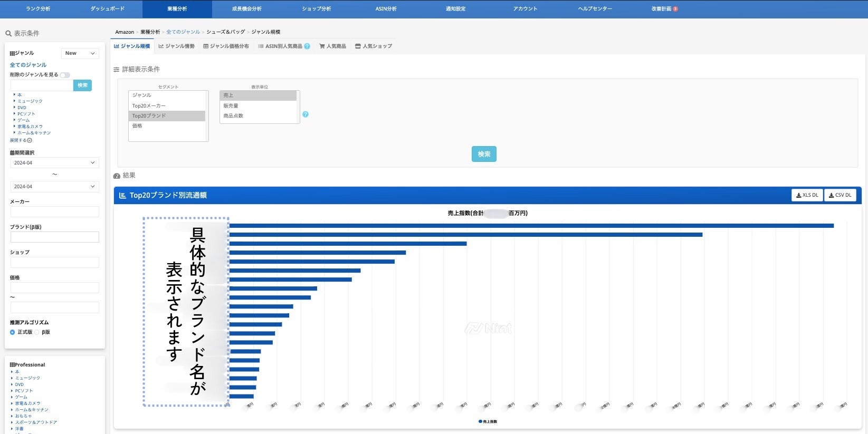Click the ブランド(β版) input field
This screenshot has width=868, height=434.
(x=54, y=237)
